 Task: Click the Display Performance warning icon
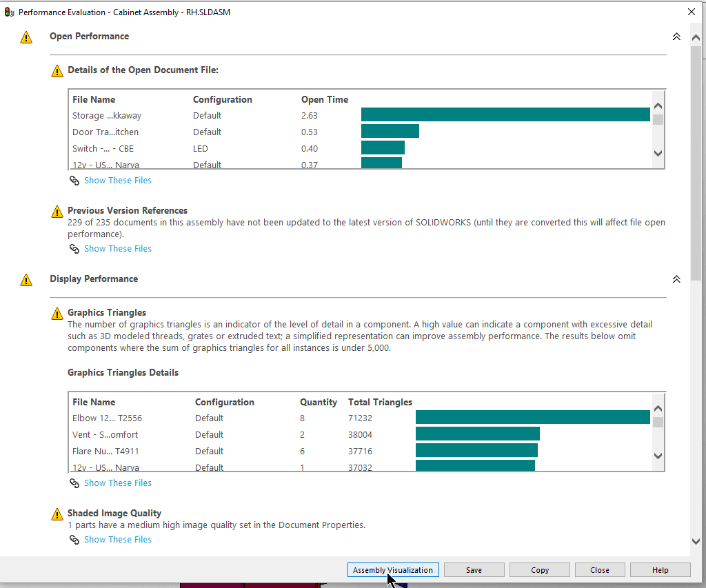coord(26,280)
